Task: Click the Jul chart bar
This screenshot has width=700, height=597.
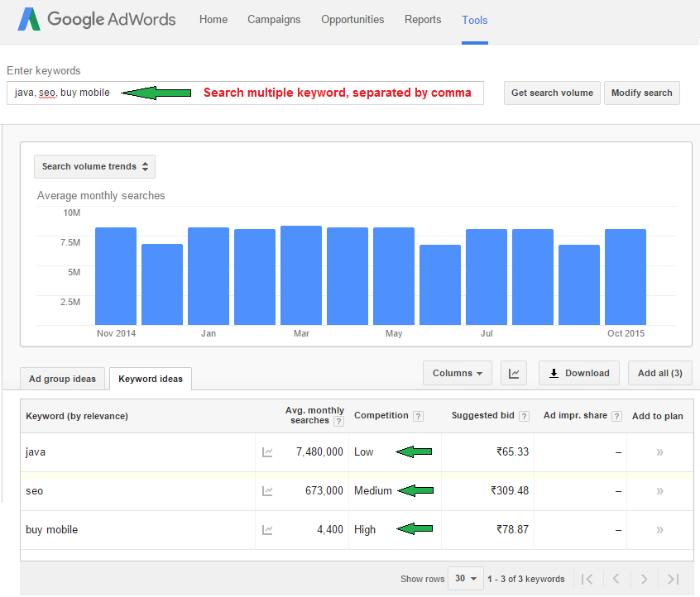Action: tap(487, 277)
